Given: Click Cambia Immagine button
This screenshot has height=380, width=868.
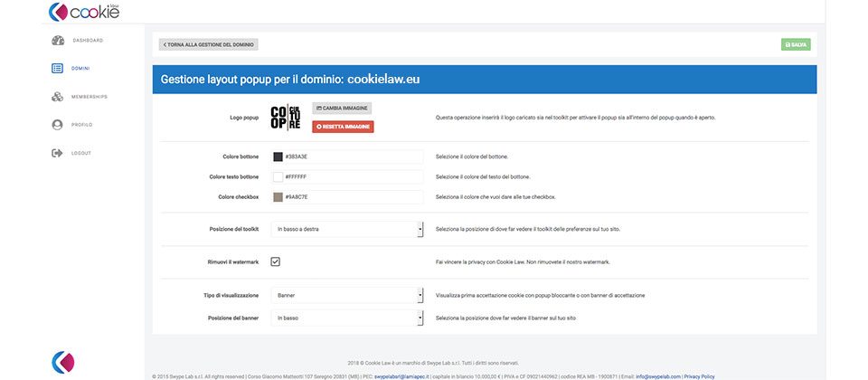Looking at the screenshot, I should click(x=342, y=108).
